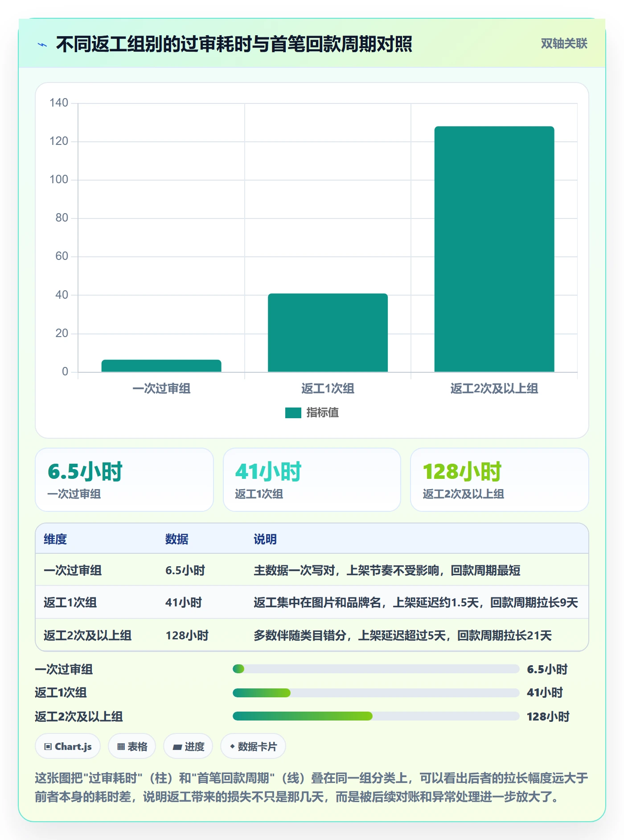Click the 6.5小时 value beside the progress bar
The height and width of the screenshot is (840, 624).
(547, 669)
